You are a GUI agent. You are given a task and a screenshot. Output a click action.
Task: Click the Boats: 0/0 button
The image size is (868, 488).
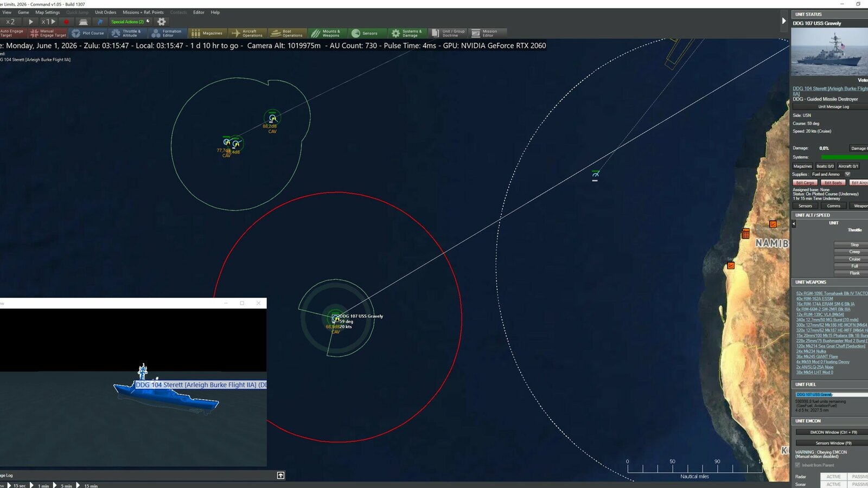coord(825,166)
